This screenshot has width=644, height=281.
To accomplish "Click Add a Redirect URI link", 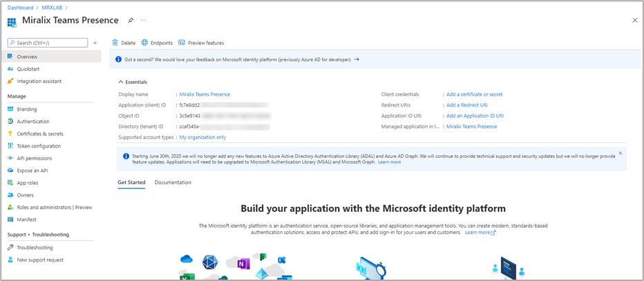I will pyautogui.click(x=467, y=105).
